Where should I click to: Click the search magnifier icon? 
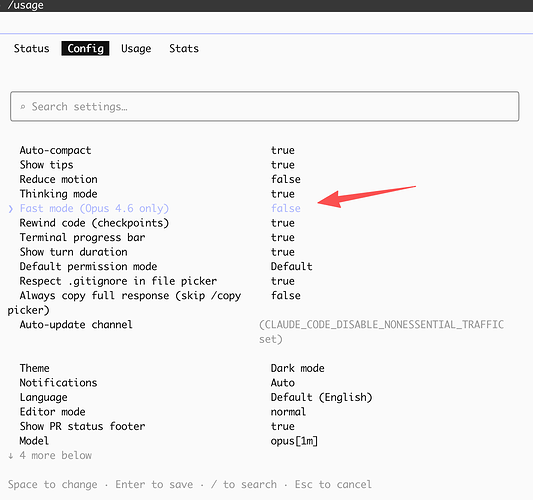[x=23, y=107]
